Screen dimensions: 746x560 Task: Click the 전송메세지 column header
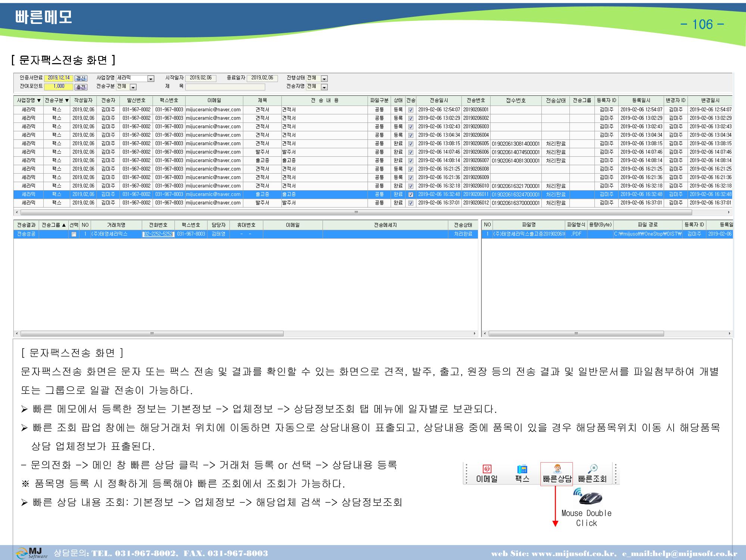[x=386, y=225]
